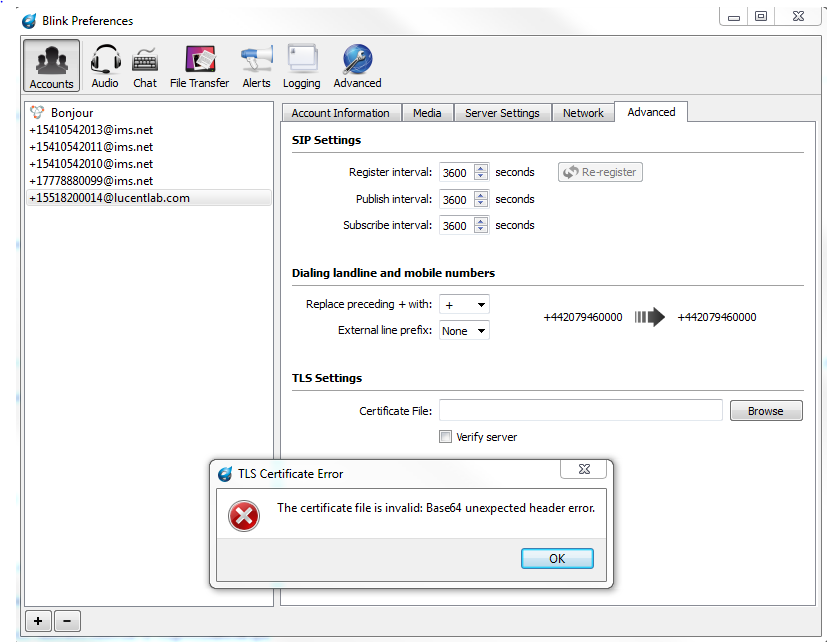Click OK in the certificate error dialog
The image size is (827, 642).
pos(557,559)
